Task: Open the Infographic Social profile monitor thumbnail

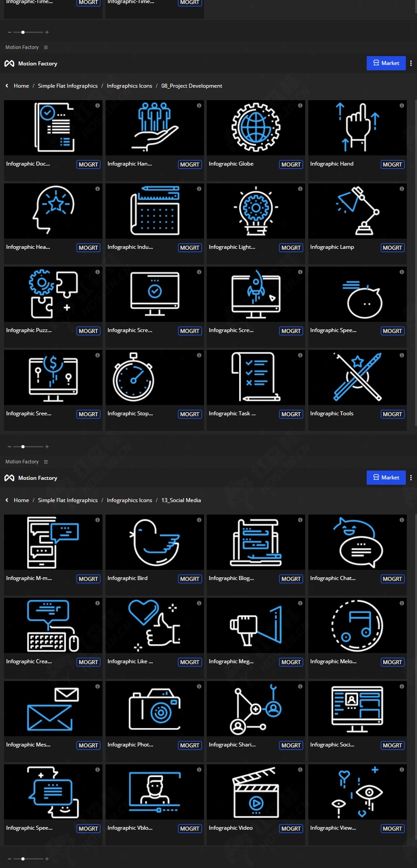Action: click(x=357, y=708)
